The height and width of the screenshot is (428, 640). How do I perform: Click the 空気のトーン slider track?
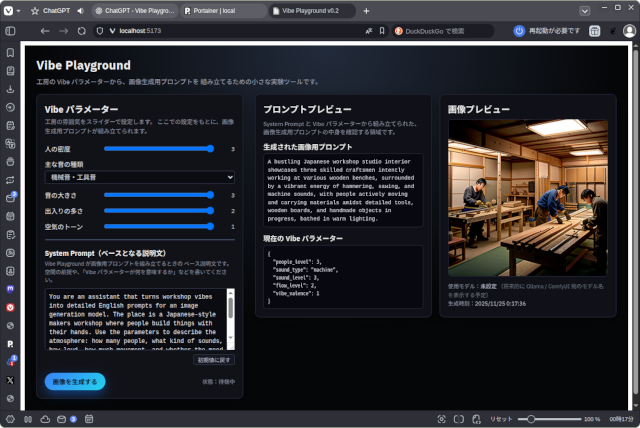tap(159, 226)
